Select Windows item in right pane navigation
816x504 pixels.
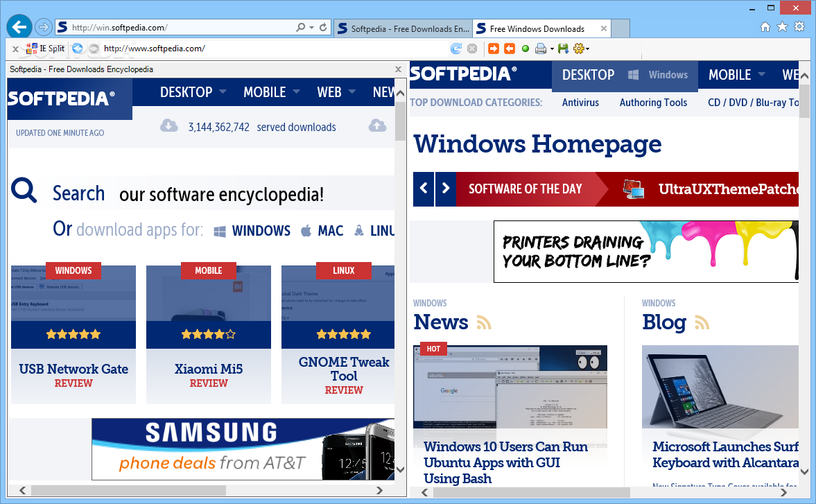point(659,75)
